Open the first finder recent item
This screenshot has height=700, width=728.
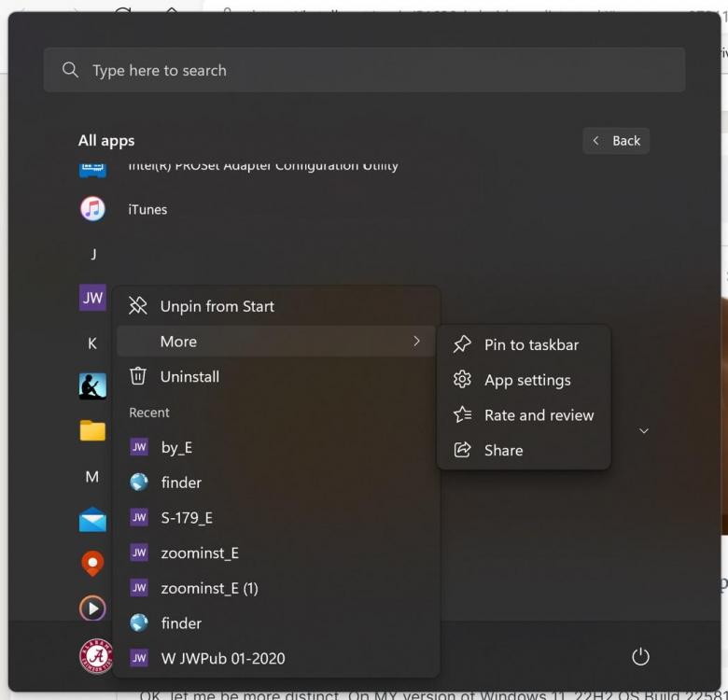(275, 483)
